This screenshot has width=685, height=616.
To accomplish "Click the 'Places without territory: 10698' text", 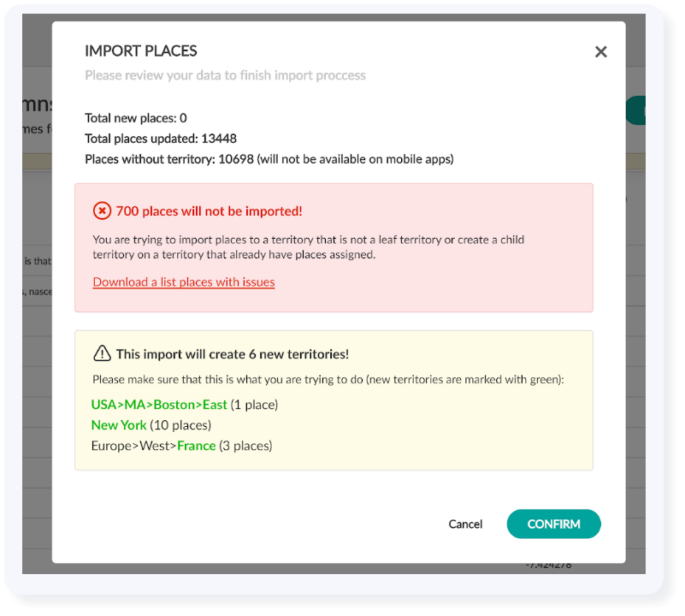I will (169, 159).
